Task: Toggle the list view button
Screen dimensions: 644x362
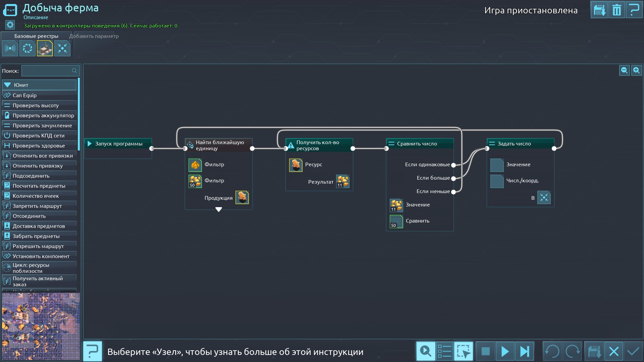Action: point(445,352)
